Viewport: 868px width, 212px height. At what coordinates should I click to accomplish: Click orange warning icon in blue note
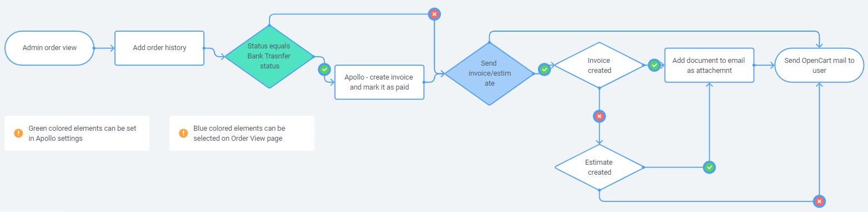[183, 133]
